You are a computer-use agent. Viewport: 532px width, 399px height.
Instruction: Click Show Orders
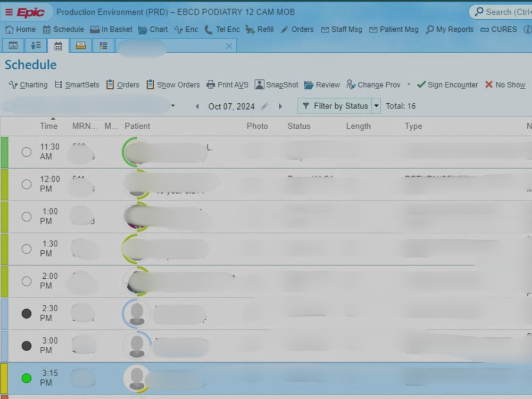[x=173, y=85]
